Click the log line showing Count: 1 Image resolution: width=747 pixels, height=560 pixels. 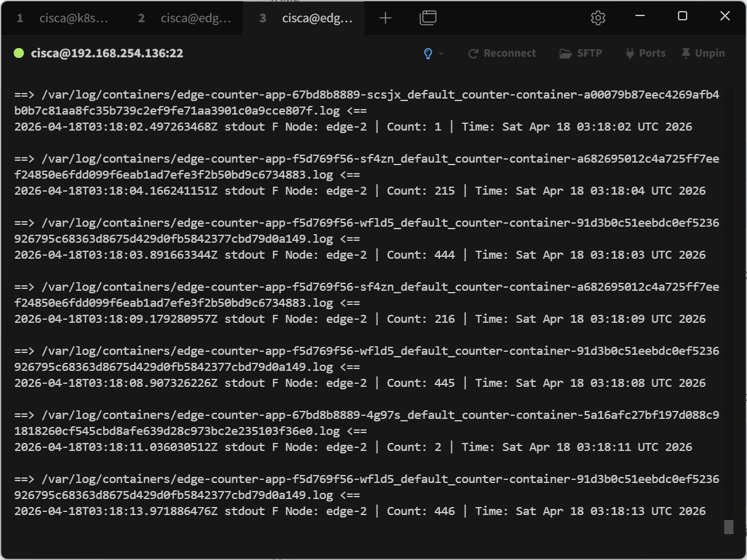coord(353,127)
